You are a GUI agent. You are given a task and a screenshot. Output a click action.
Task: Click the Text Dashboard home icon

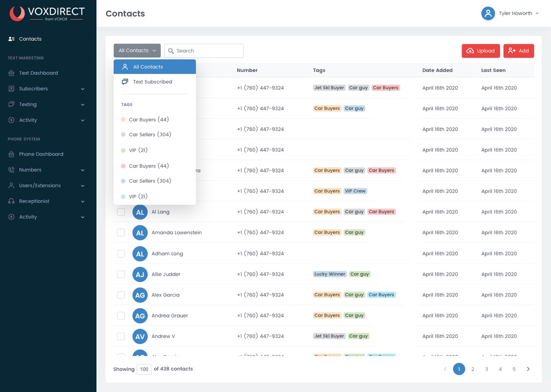click(x=11, y=73)
